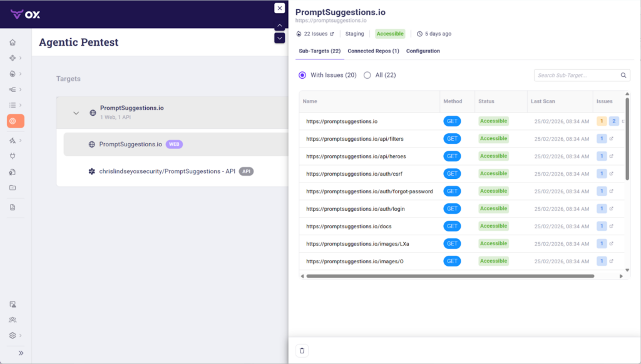
Task: Click blue 2 issue badge on first row
Action: 614,121
